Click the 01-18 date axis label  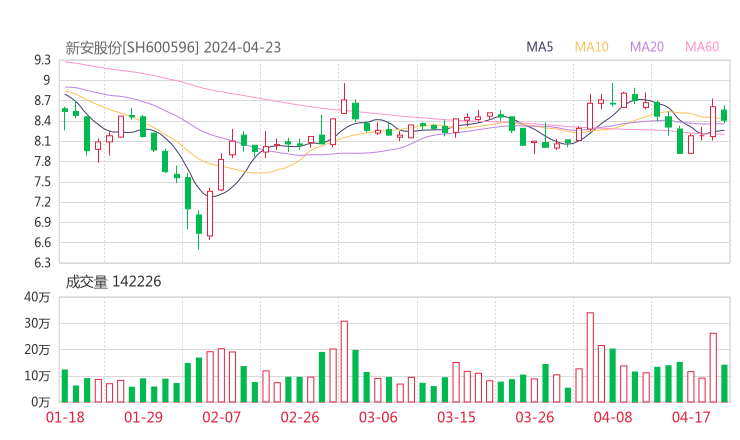click(x=65, y=417)
